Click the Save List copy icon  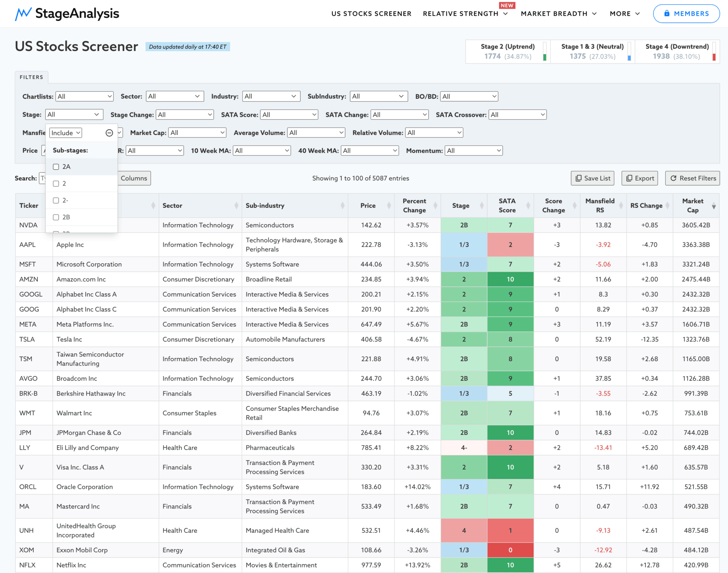tap(579, 178)
